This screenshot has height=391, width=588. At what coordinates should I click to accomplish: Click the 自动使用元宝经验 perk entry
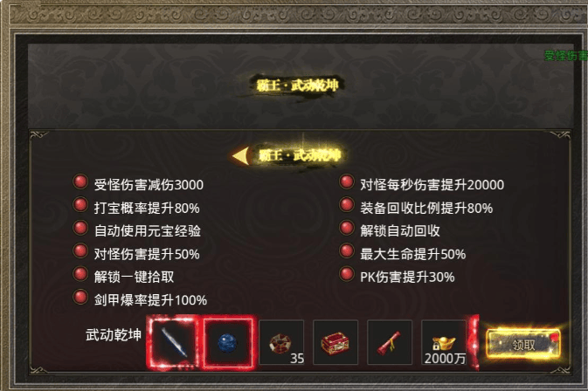[x=148, y=230]
